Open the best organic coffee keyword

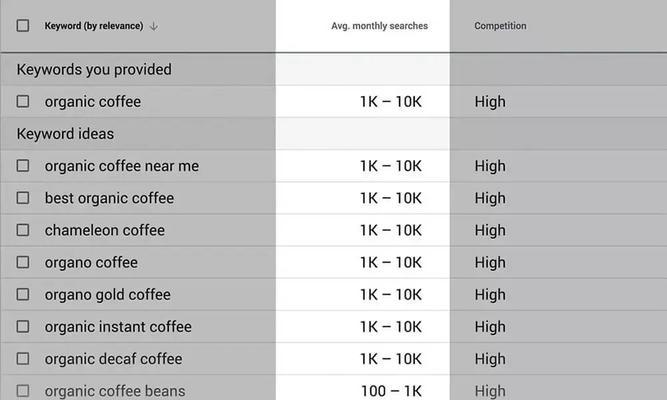(x=109, y=198)
